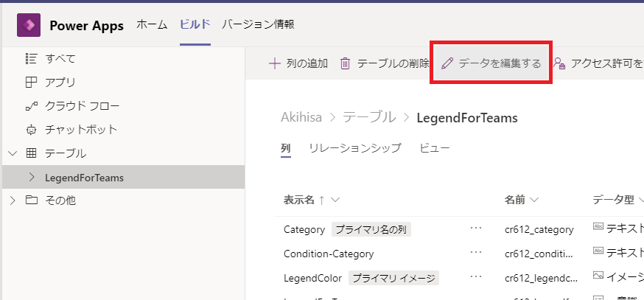Click cr612_conditi... name cell

(539, 254)
